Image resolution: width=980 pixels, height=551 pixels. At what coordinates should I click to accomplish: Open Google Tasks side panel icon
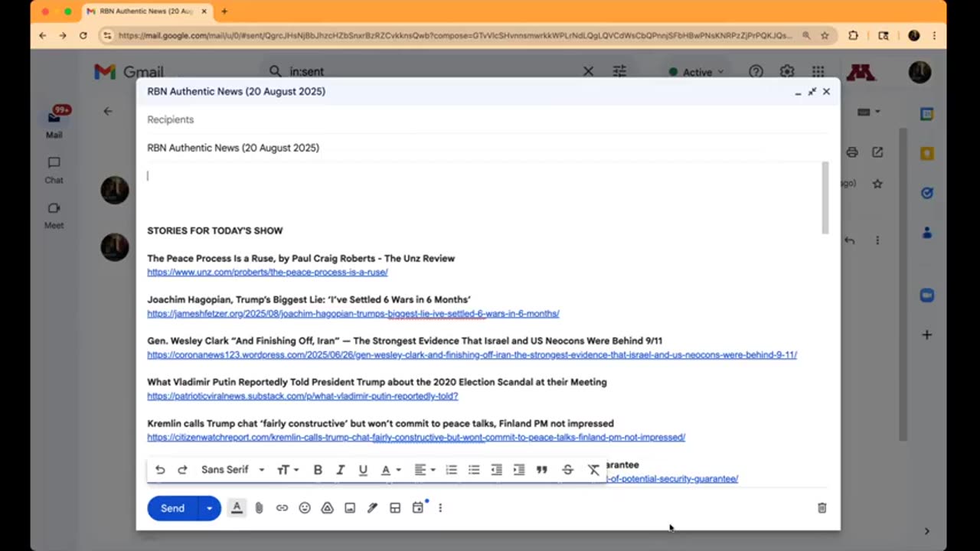click(x=926, y=193)
